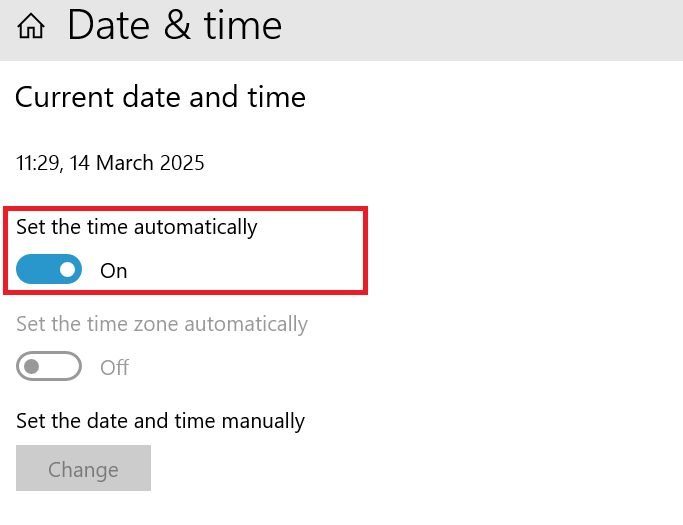Toggle Set the time zone automatically switch
Screen dimensions: 683x525
pyautogui.click(x=49, y=367)
